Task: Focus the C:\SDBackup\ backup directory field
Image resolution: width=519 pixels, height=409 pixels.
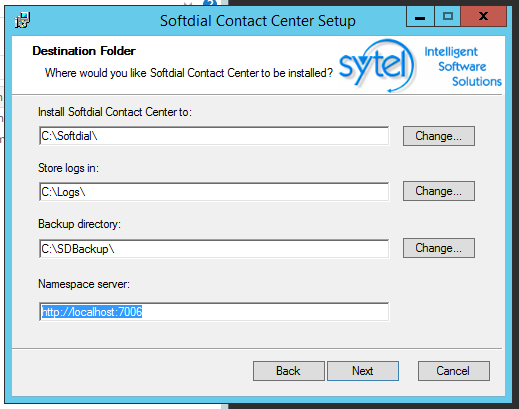Action: [214, 248]
